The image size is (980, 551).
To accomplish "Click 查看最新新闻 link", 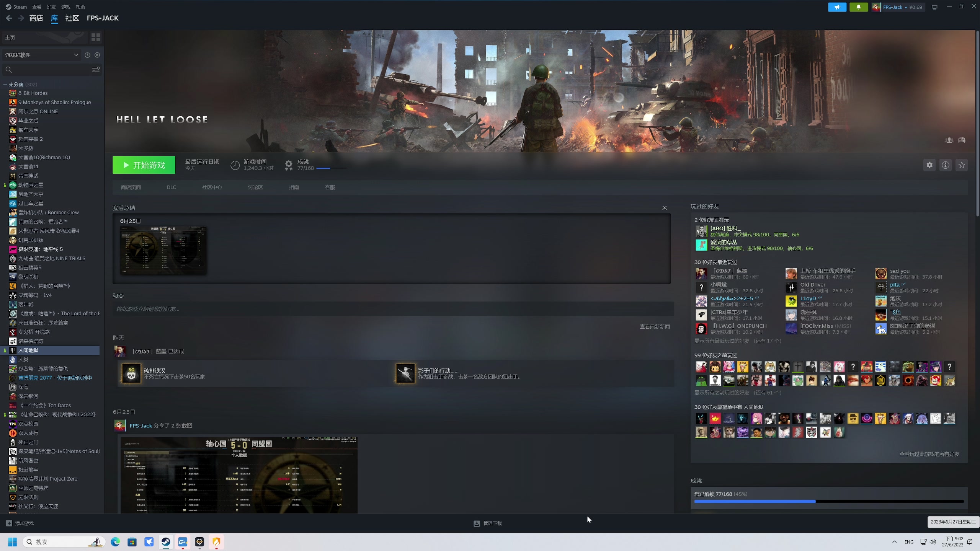I will click(655, 326).
